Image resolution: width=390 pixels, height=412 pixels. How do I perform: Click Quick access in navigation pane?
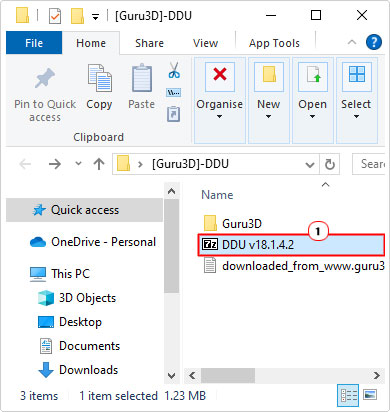[x=84, y=210]
